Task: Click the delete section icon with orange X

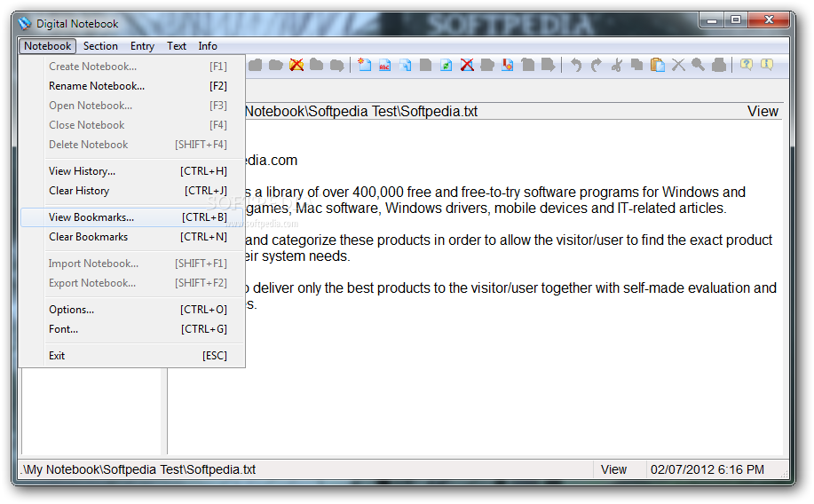Action: pyautogui.click(x=296, y=65)
